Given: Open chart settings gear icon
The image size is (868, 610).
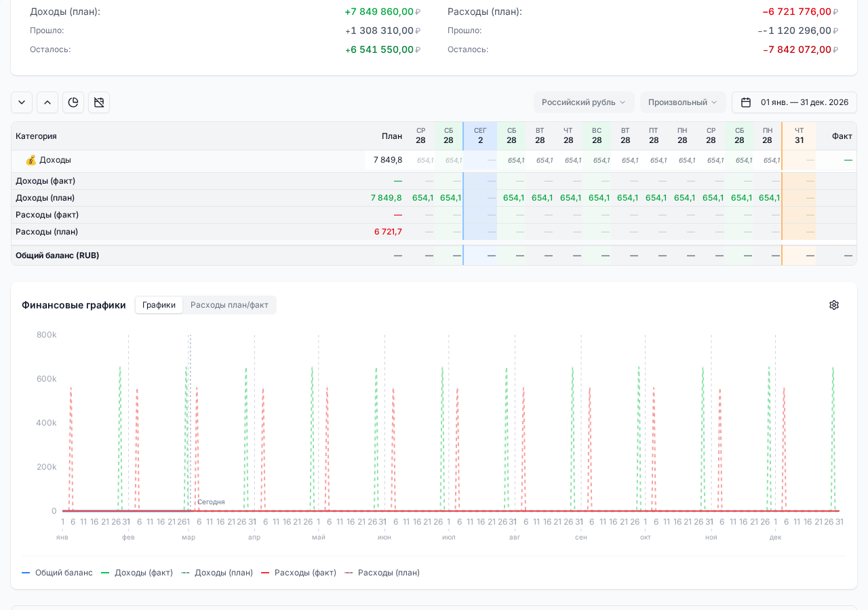Looking at the screenshot, I should tap(834, 305).
